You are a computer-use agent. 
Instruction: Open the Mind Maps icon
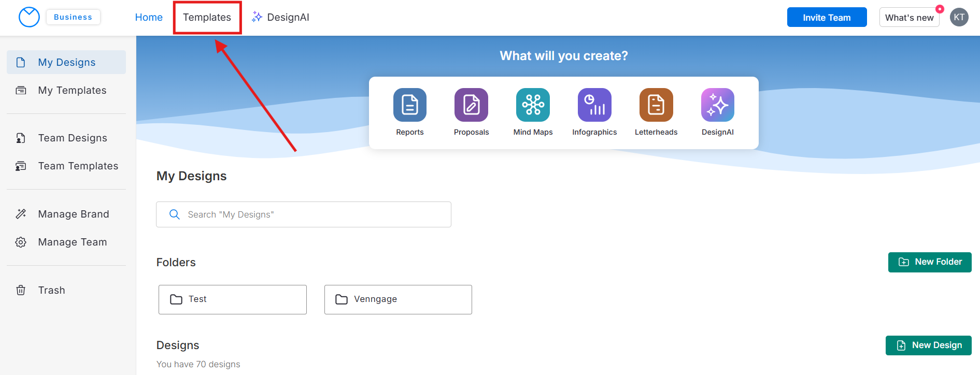click(533, 105)
